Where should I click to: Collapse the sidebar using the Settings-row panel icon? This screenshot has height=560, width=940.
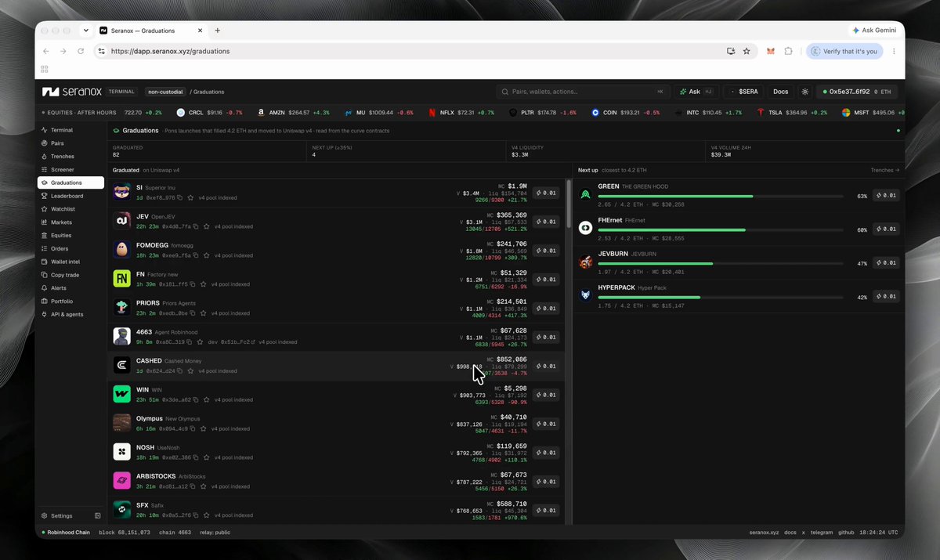(98, 516)
